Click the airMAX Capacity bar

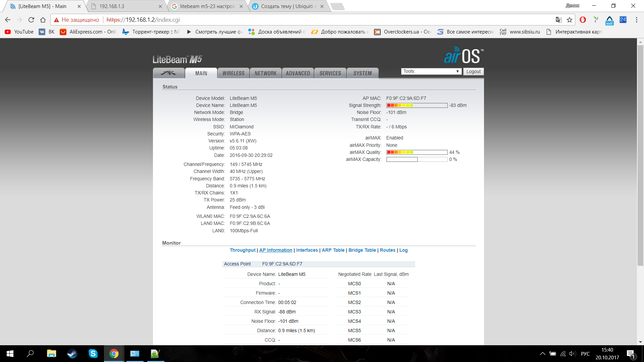(x=417, y=160)
